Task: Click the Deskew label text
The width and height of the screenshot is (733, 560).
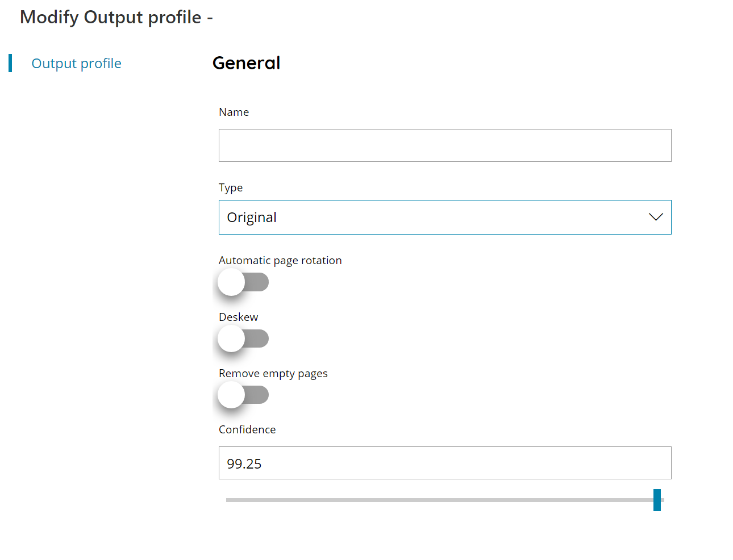Action: [x=239, y=317]
